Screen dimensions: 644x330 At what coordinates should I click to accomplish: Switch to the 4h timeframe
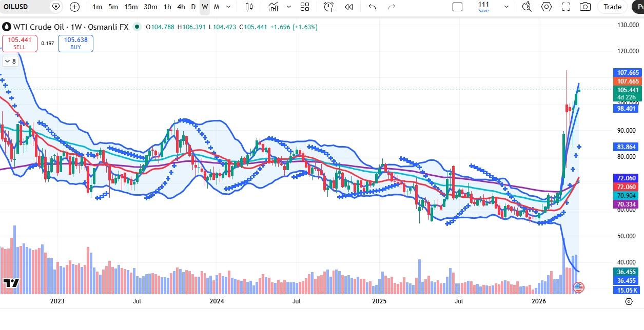[181, 7]
